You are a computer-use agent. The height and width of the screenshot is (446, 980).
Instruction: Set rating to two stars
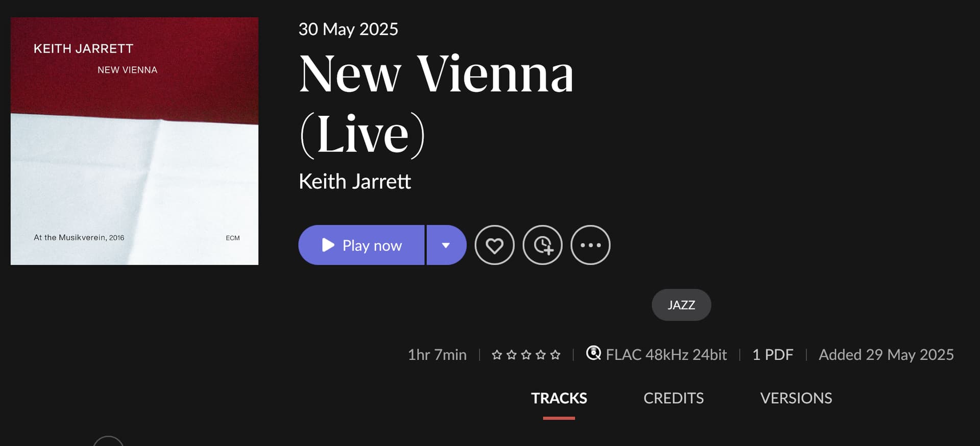[511, 355]
